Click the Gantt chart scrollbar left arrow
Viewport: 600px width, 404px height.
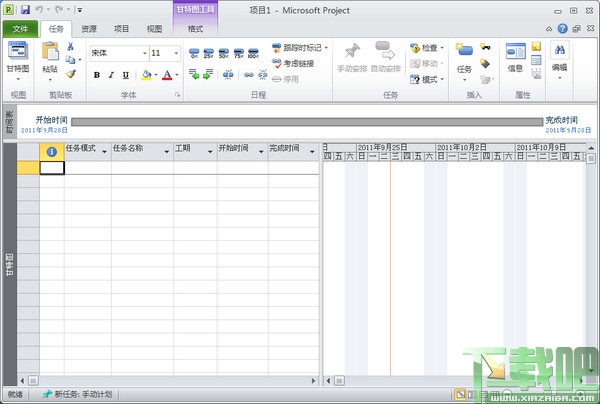pos(328,381)
